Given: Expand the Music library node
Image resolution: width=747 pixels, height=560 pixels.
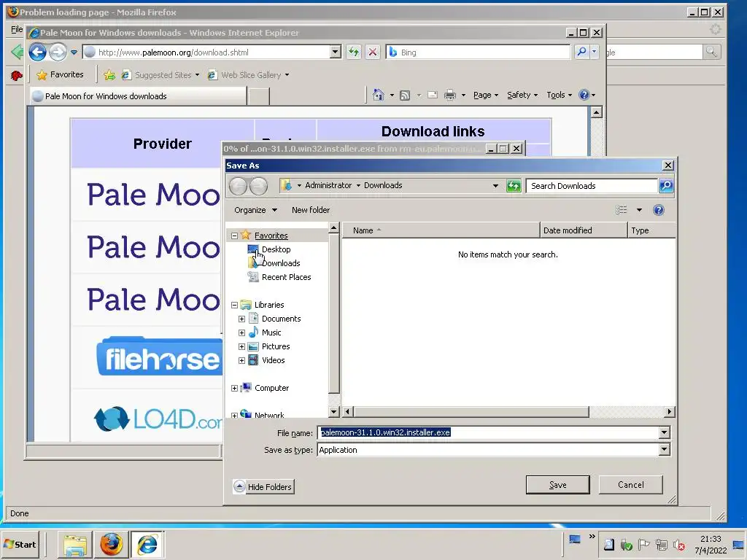Looking at the screenshot, I should coord(241,332).
